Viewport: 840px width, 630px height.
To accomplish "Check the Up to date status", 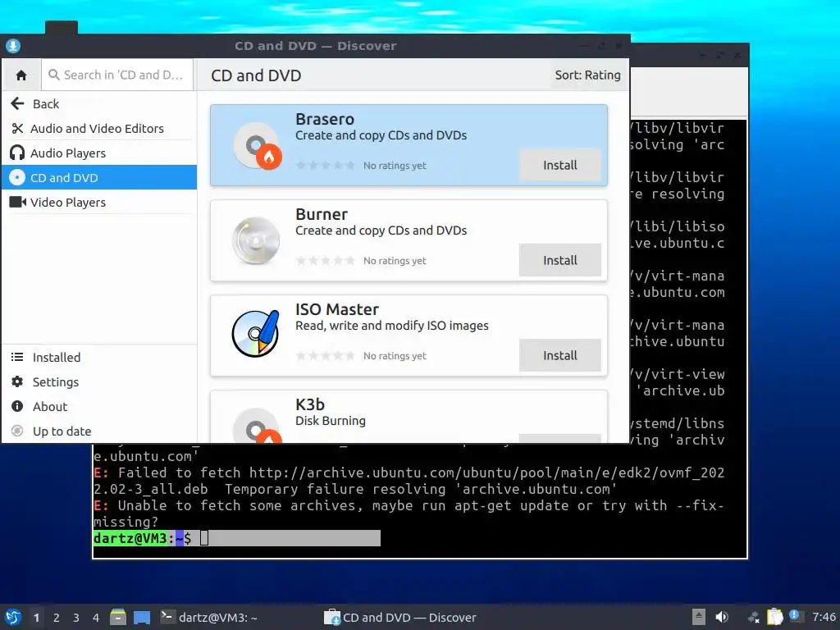I will point(99,431).
